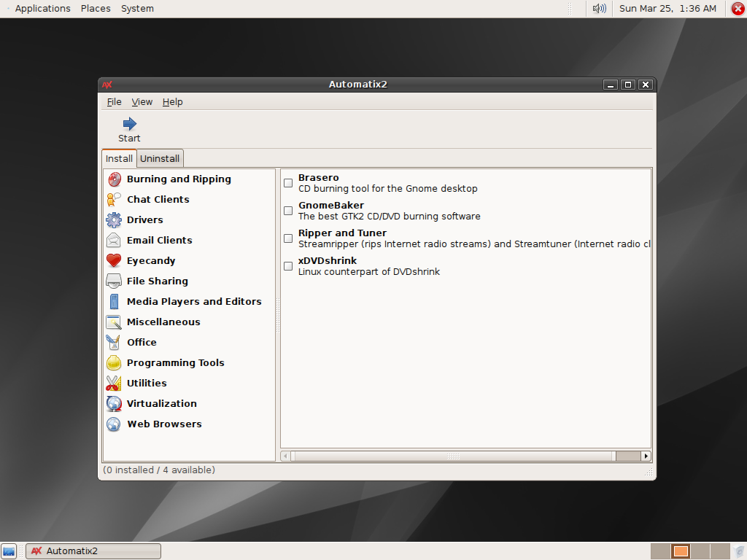Click the volume speaker icon in the top panel
Screen dimensions: 747x560
click(x=599, y=9)
